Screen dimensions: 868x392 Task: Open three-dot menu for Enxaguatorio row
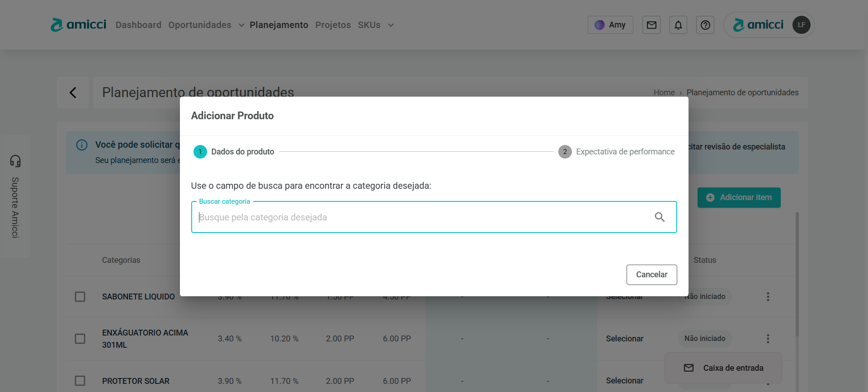[768, 339]
